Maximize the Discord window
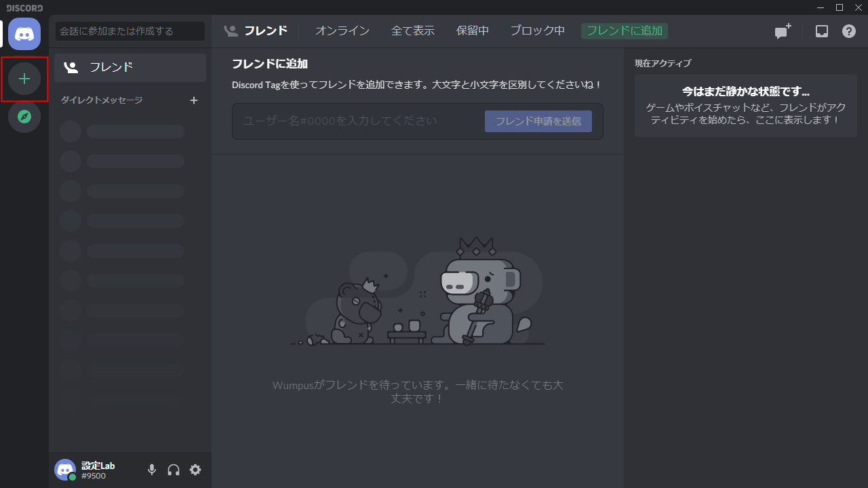 coord(840,7)
